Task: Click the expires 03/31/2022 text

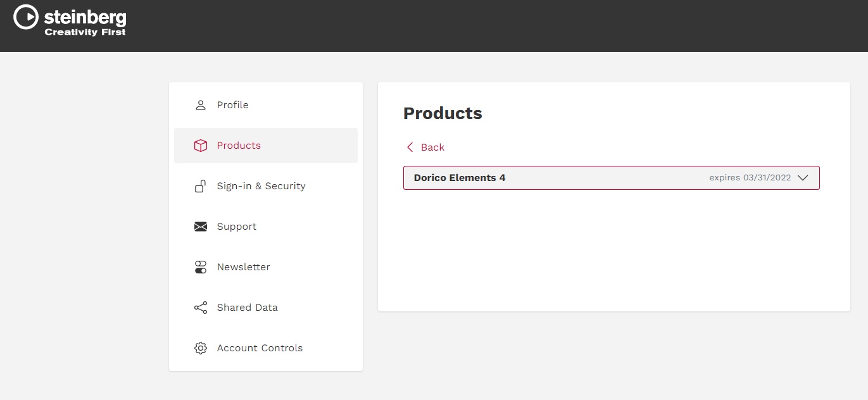Action: click(750, 178)
